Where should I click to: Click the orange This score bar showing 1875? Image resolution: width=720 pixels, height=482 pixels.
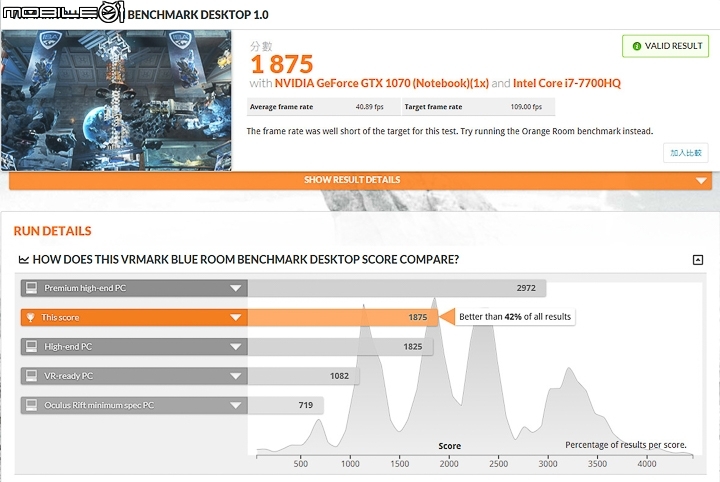[343, 318]
